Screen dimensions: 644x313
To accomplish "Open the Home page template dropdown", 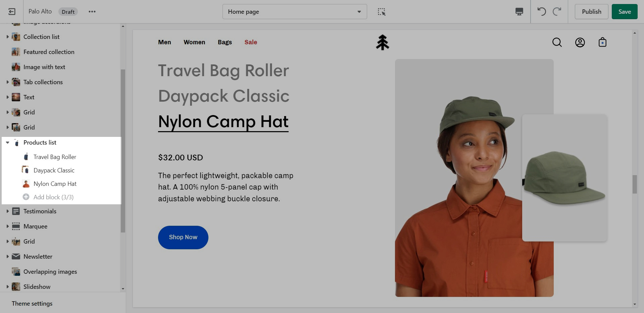I will 294,12.
